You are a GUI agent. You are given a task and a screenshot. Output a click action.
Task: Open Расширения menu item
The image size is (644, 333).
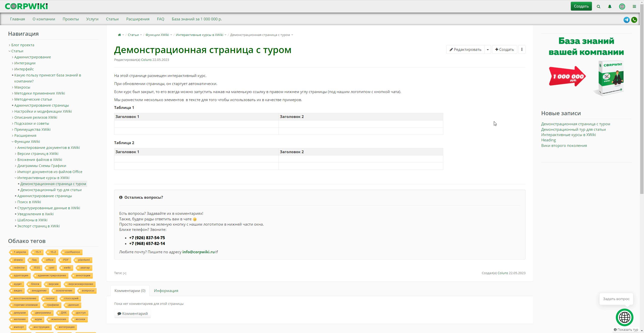(x=138, y=19)
